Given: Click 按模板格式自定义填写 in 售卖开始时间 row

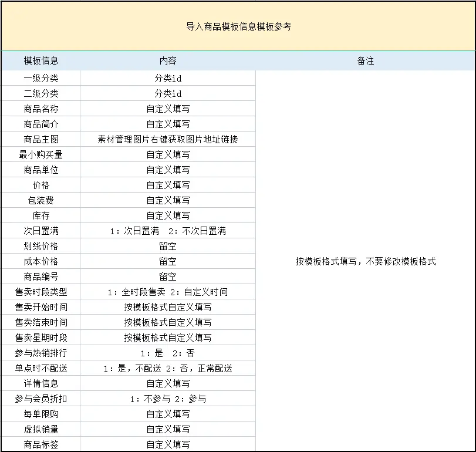Looking at the screenshot, I should pos(168,307).
